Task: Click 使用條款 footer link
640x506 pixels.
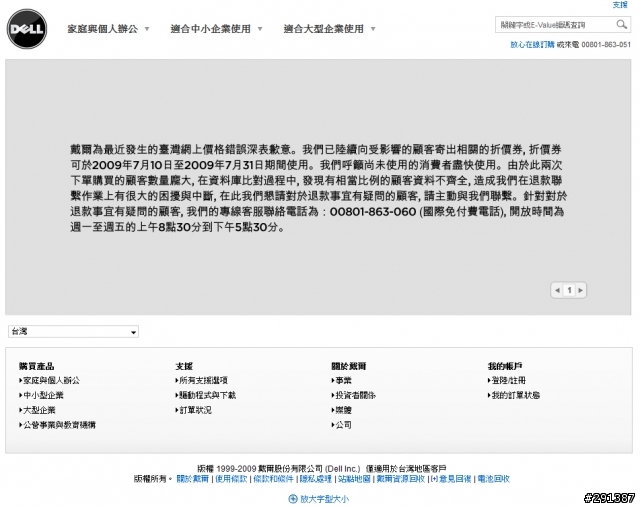Action: 231,479
